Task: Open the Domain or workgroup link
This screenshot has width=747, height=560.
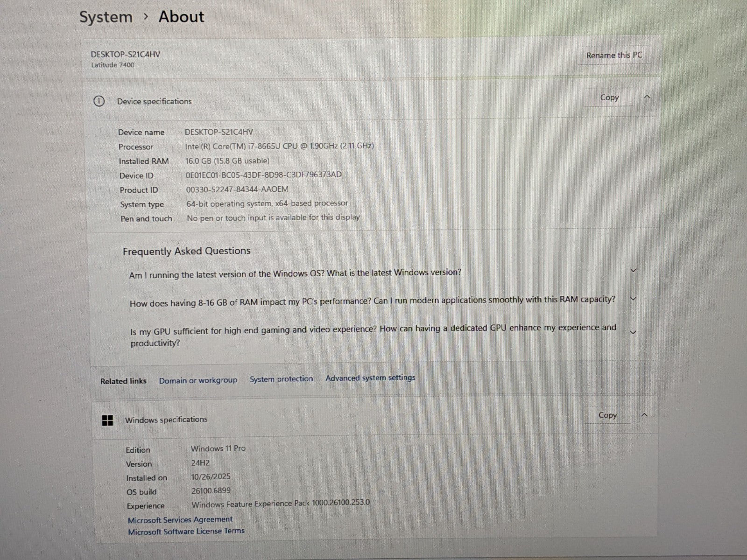Action: (x=198, y=380)
